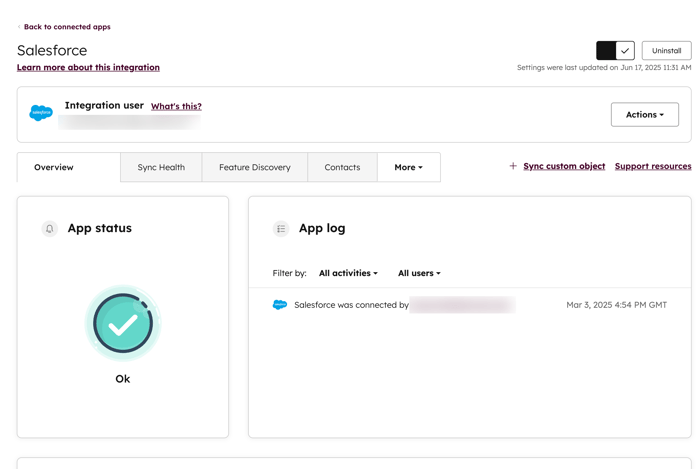Click the App status heading
Viewport: 700px width, 469px height.
pyautogui.click(x=100, y=228)
